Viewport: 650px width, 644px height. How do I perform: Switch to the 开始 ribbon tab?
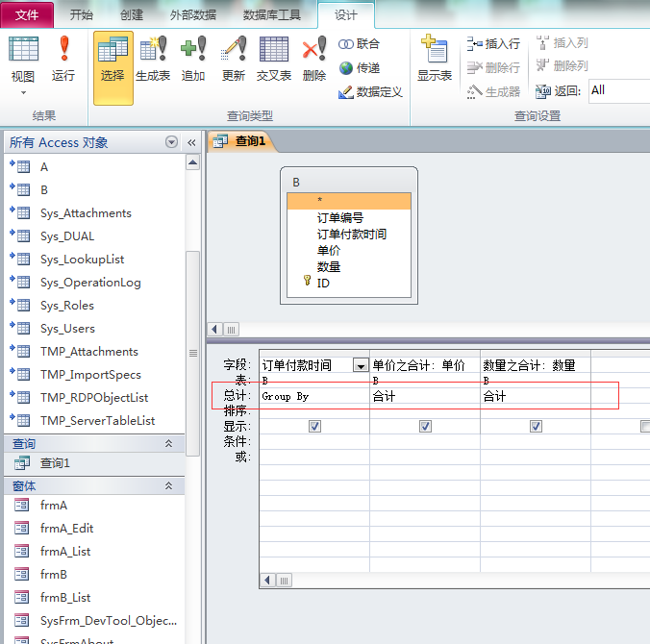tap(81, 15)
